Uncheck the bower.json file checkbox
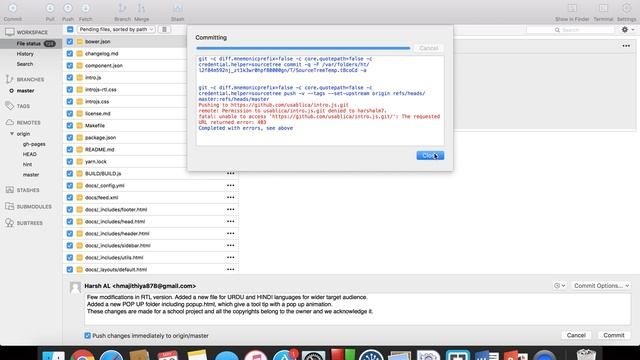640x360 pixels. pos(70,42)
